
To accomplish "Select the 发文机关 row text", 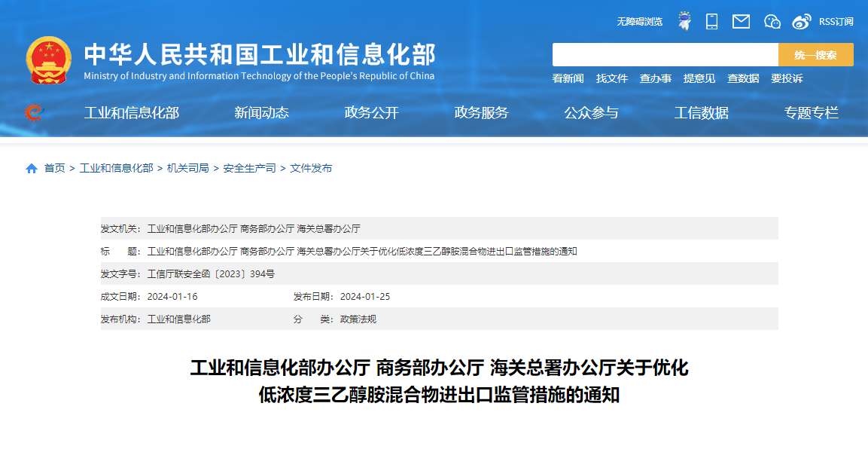I will point(254,229).
